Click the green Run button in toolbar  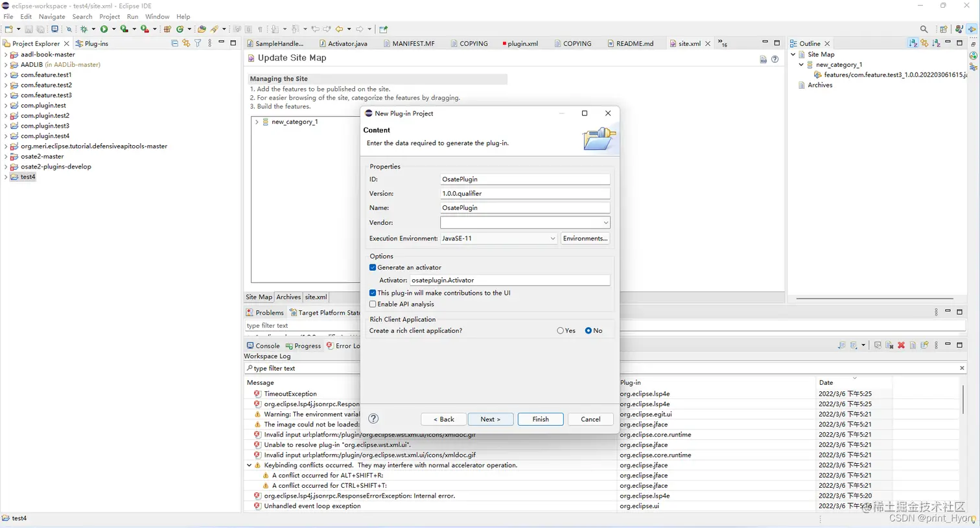pyautogui.click(x=104, y=29)
